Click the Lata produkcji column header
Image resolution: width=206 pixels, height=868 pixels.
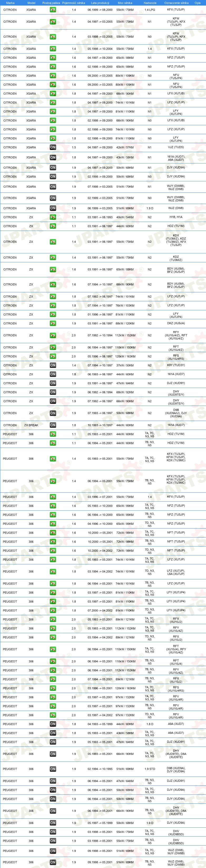pos(100,3)
